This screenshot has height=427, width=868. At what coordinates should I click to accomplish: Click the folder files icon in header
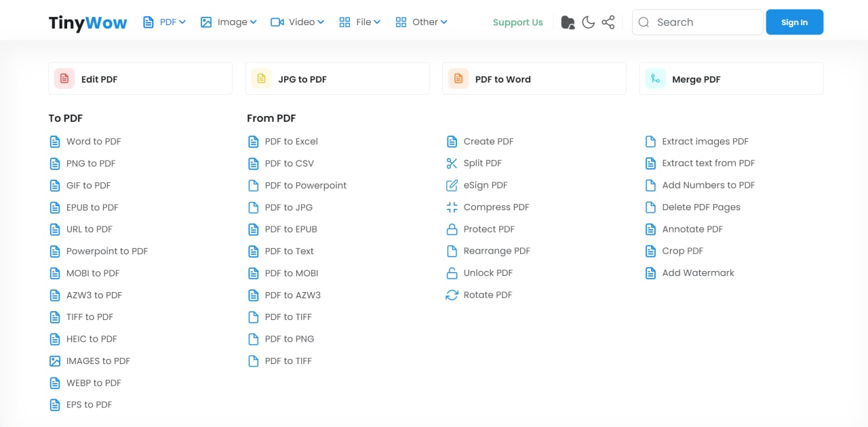(568, 22)
